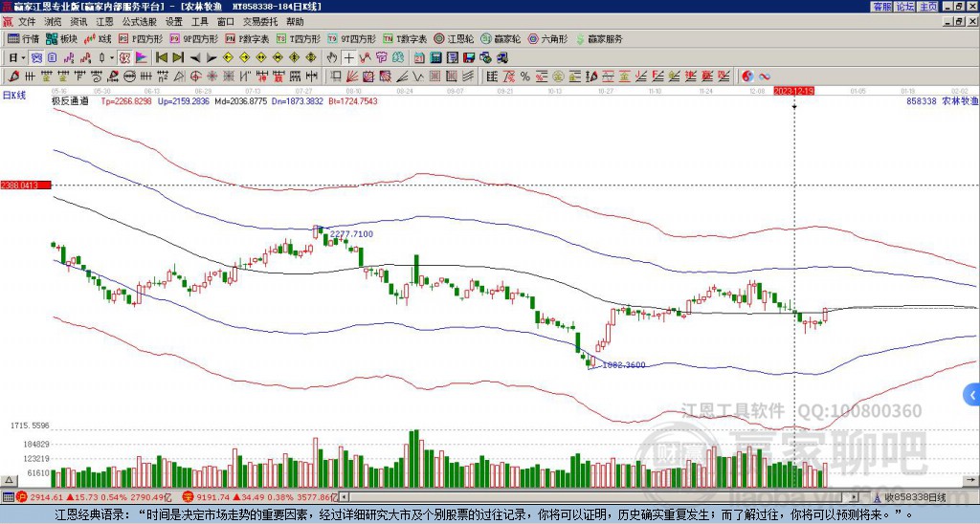Image resolution: width=980 pixels, height=524 pixels.
Task: Click the 9191.74 index quote
Action: pos(213,497)
